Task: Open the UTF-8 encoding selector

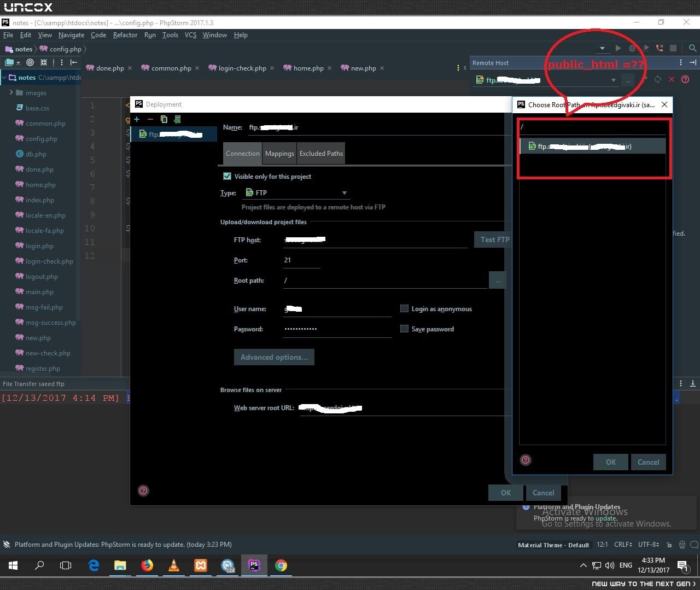Action: pyautogui.click(x=649, y=545)
